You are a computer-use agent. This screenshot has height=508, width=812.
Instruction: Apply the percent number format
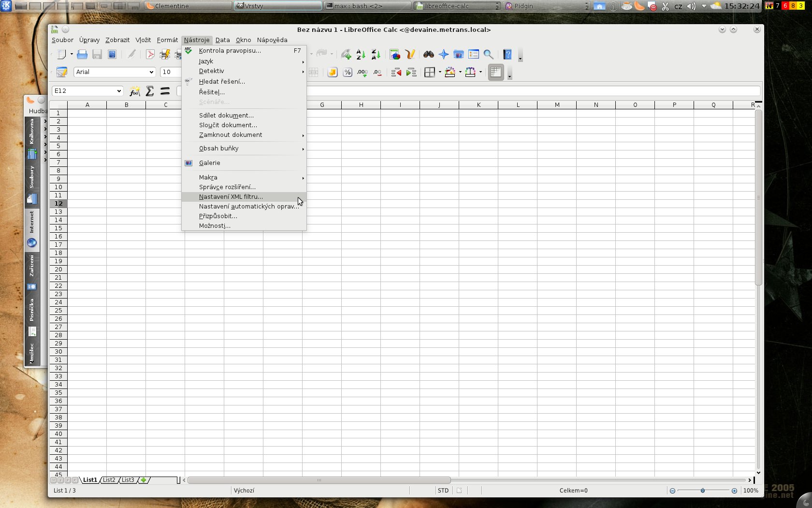(x=347, y=73)
